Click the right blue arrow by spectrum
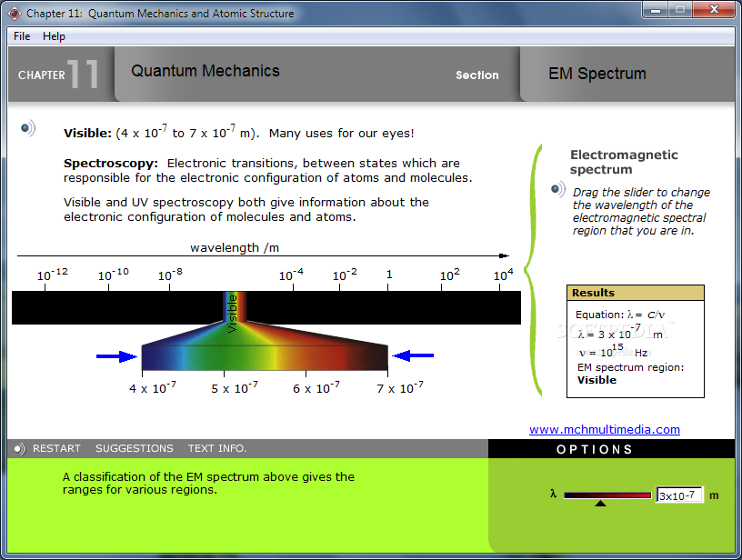 [x=413, y=355]
